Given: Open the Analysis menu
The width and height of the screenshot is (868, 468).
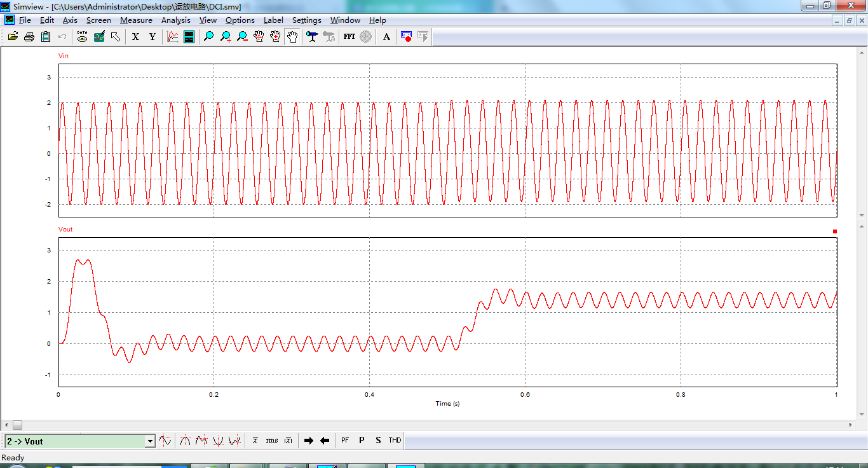Looking at the screenshot, I should click(176, 20).
